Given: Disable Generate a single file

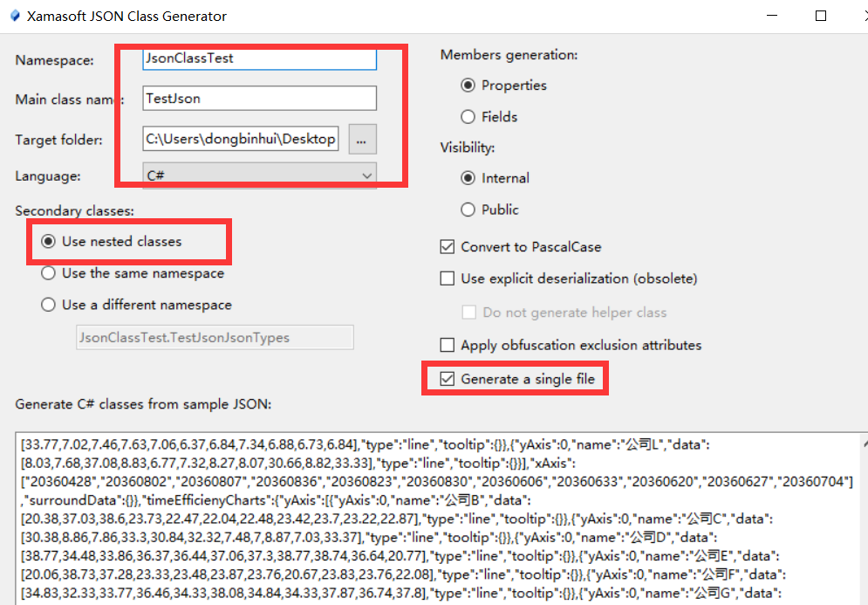Looking at the screenshot, I should 448,378.
